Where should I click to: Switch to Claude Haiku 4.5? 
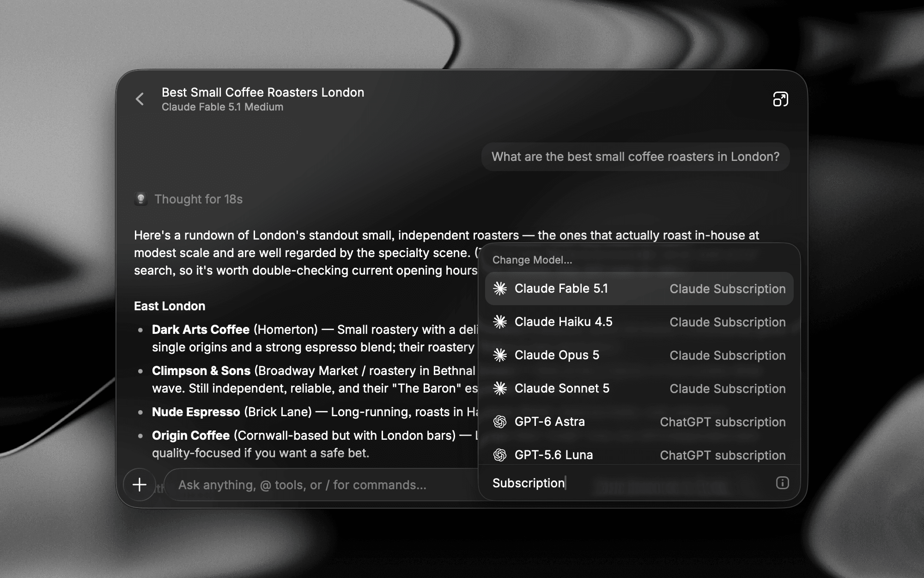point(639,322)
